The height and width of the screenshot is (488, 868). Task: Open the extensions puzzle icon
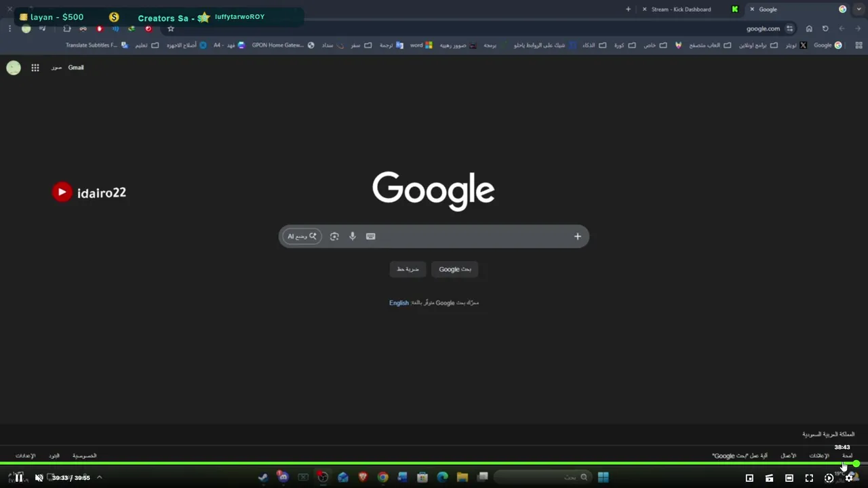tap(66, 28)
